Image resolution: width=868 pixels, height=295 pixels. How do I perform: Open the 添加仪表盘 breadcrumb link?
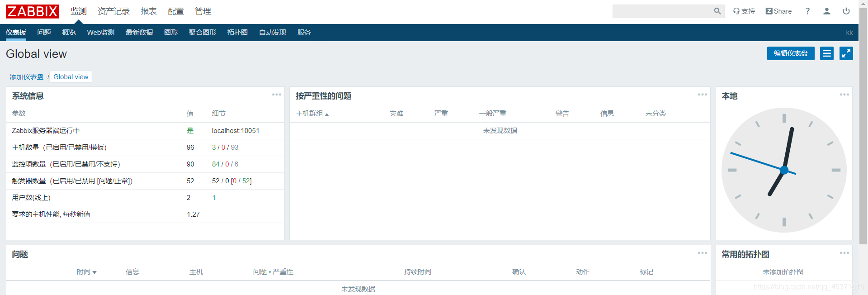(x=27, y=77)
